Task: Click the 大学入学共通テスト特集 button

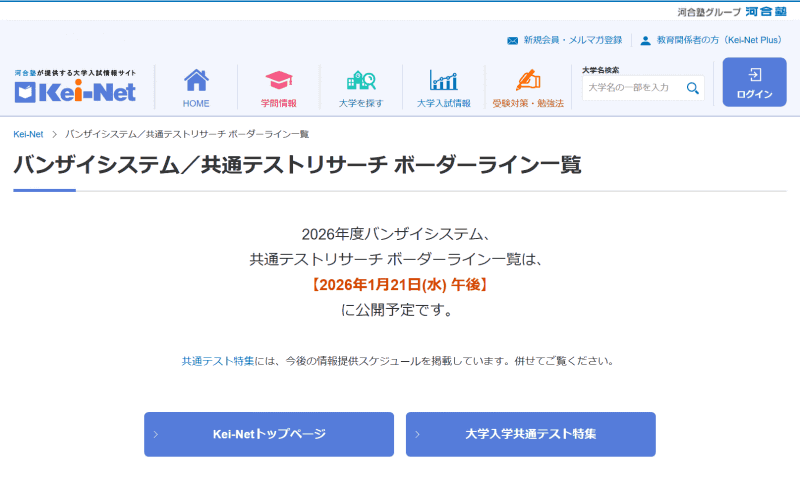Action: pyautogui.click(x=531, y=434)
